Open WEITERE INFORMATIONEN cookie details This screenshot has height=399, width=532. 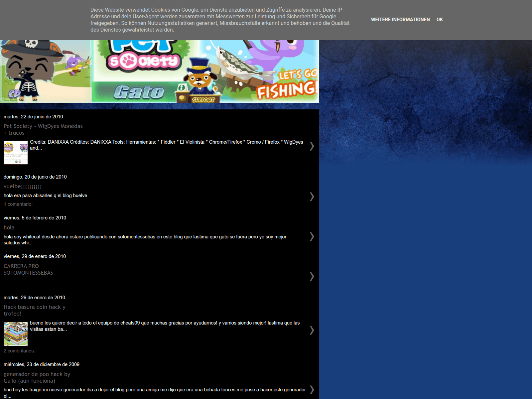coord(400,20)
